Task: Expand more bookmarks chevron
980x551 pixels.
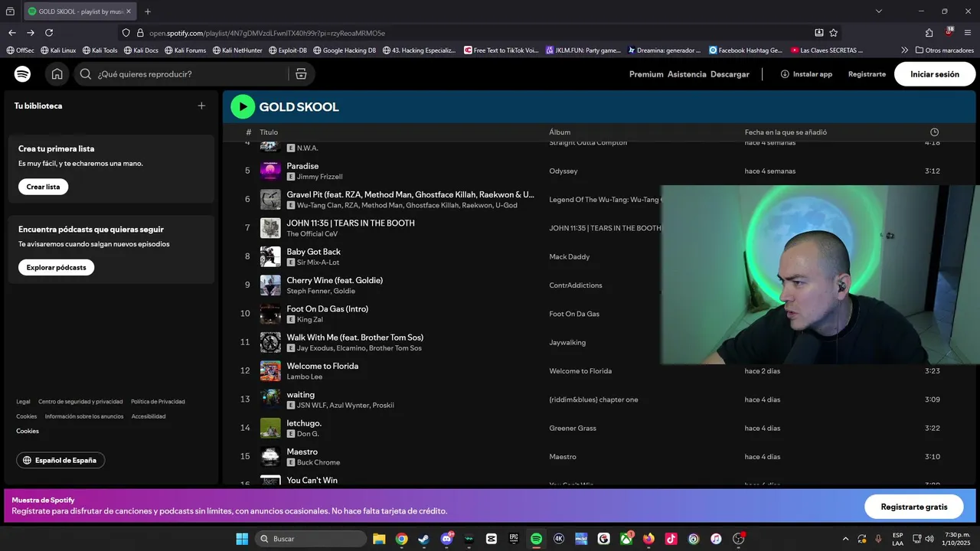Action: [x=904, y=51]
